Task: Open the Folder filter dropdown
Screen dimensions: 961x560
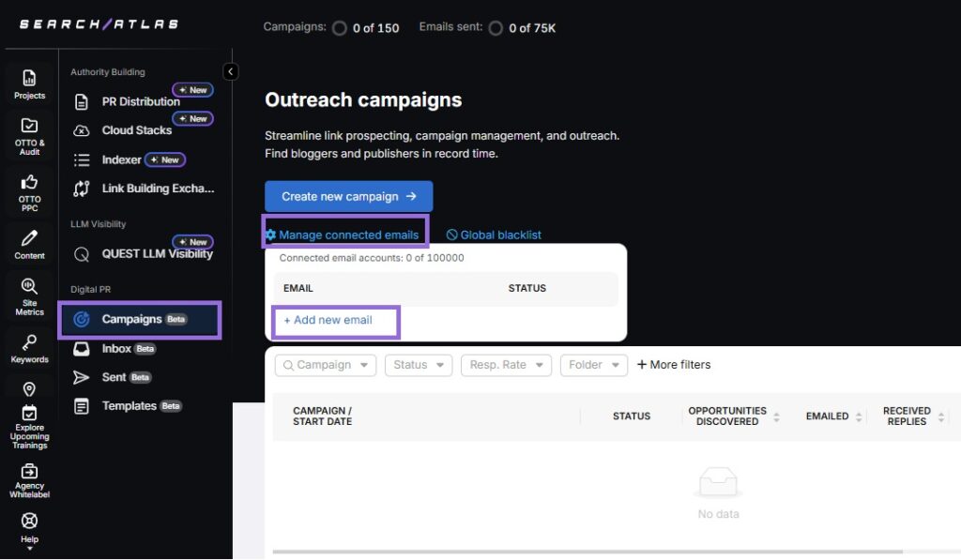Action: [x=594, y=365]
